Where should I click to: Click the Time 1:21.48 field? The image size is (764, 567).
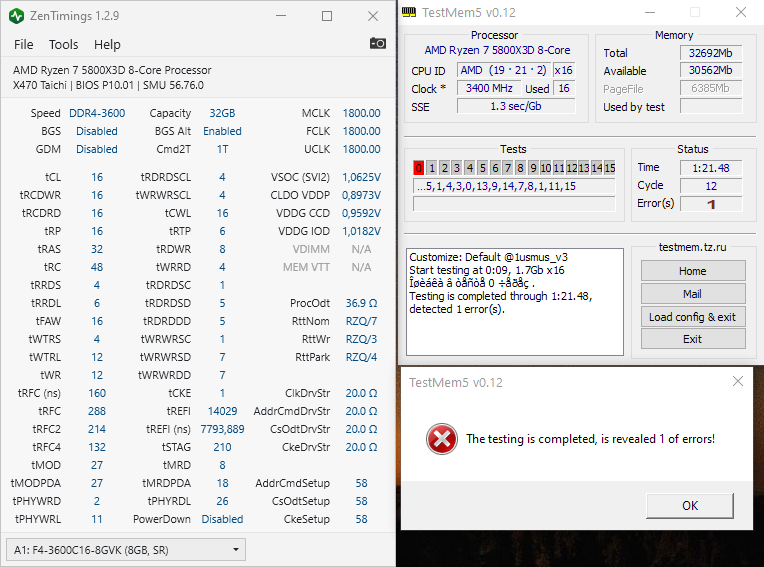(711, 168)
